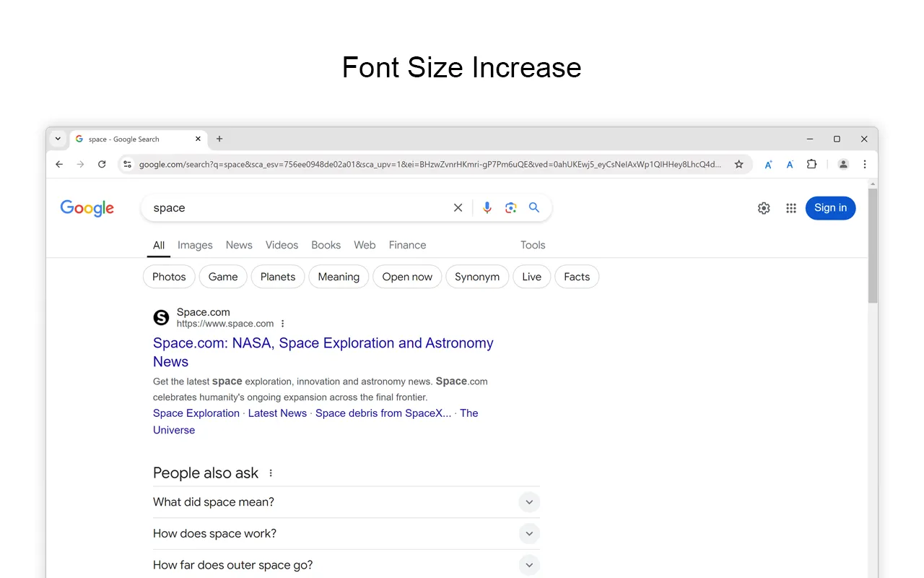Decrease font size with the A- icon

(790, 164)
